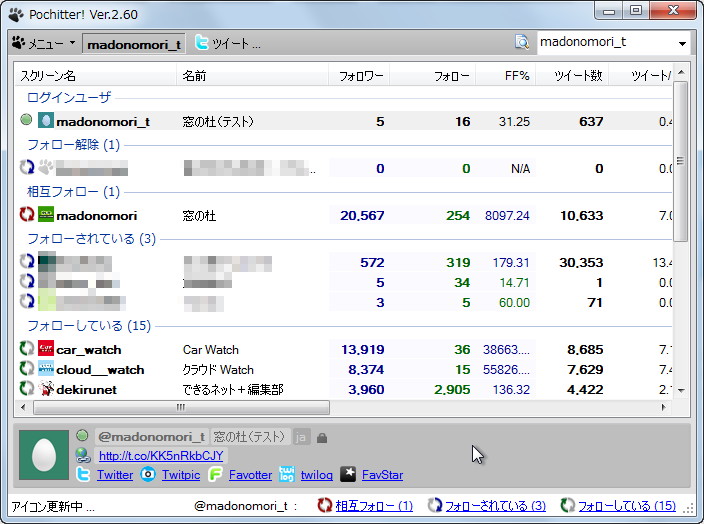The width and height of the screenshot is (704, 524).
Task: Click follower icon in row with 71 tweets
Action: (x=27, y=302)
